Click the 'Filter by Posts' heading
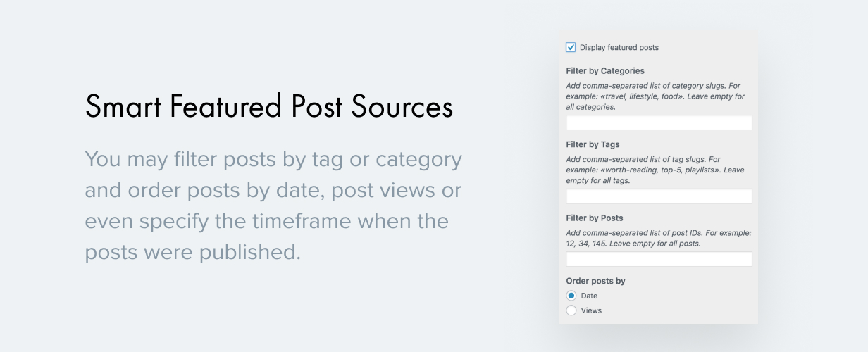 pos(594,218)
